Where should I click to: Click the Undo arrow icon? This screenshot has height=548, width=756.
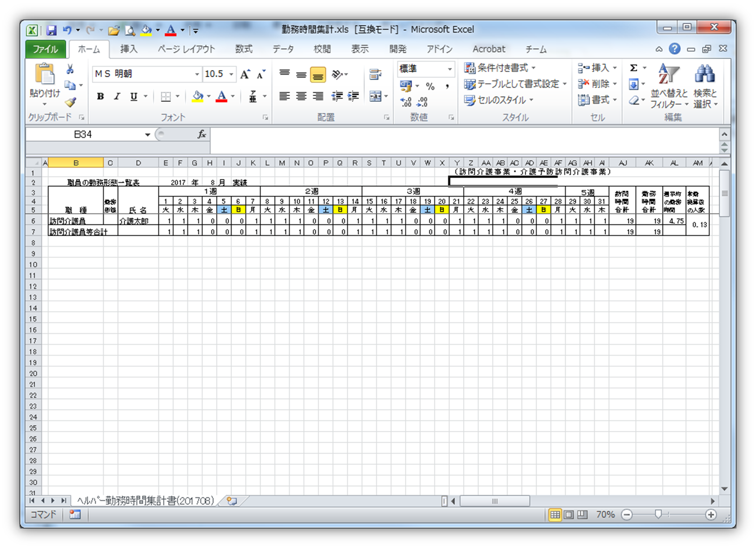click(67, 30)
